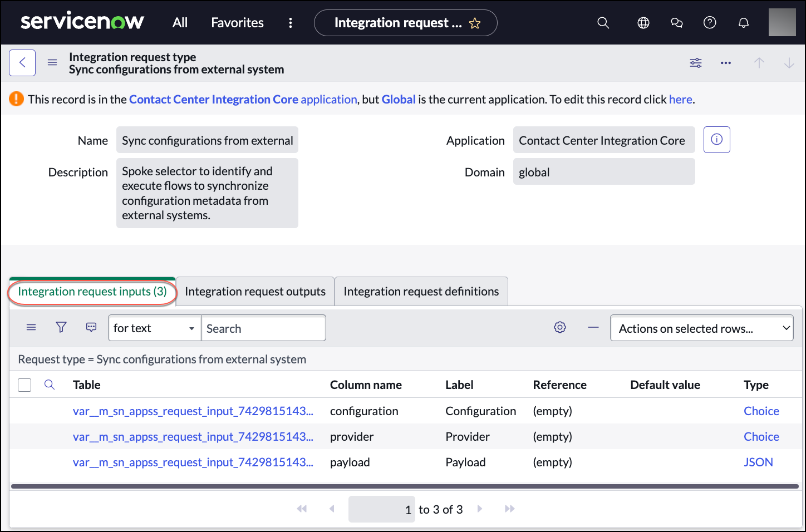Show Application info with the circled i icon
The image size is (806, 532).
coord(717,140)
